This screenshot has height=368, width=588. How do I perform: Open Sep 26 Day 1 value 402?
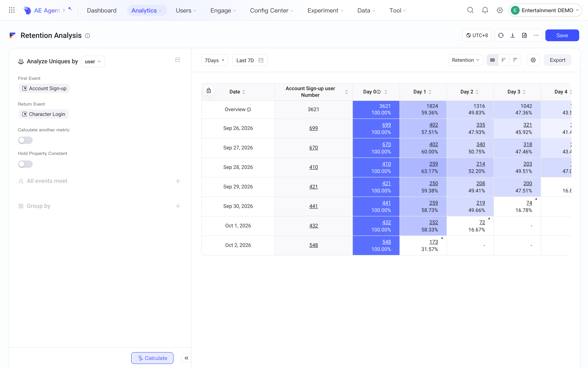(433, 125)
